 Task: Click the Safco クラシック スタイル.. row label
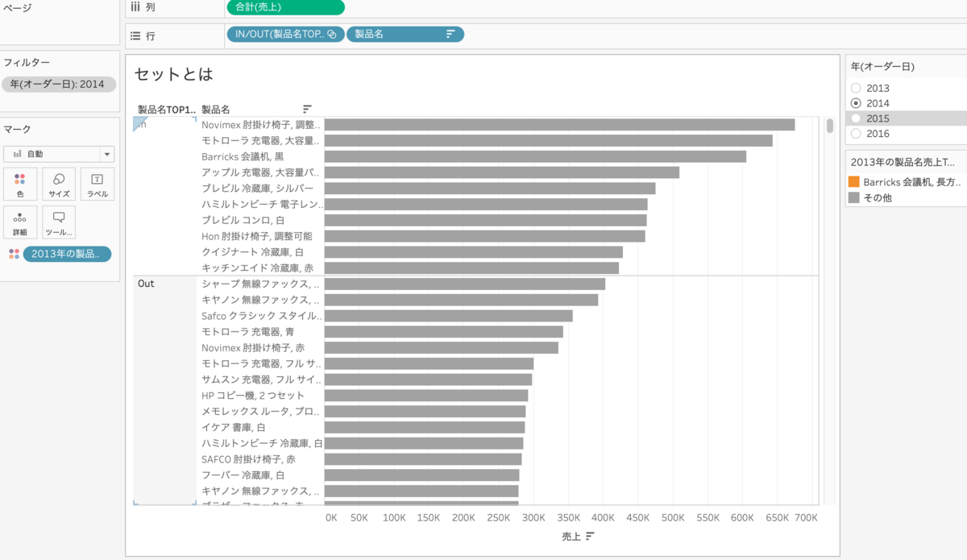(x=261, y=316)
